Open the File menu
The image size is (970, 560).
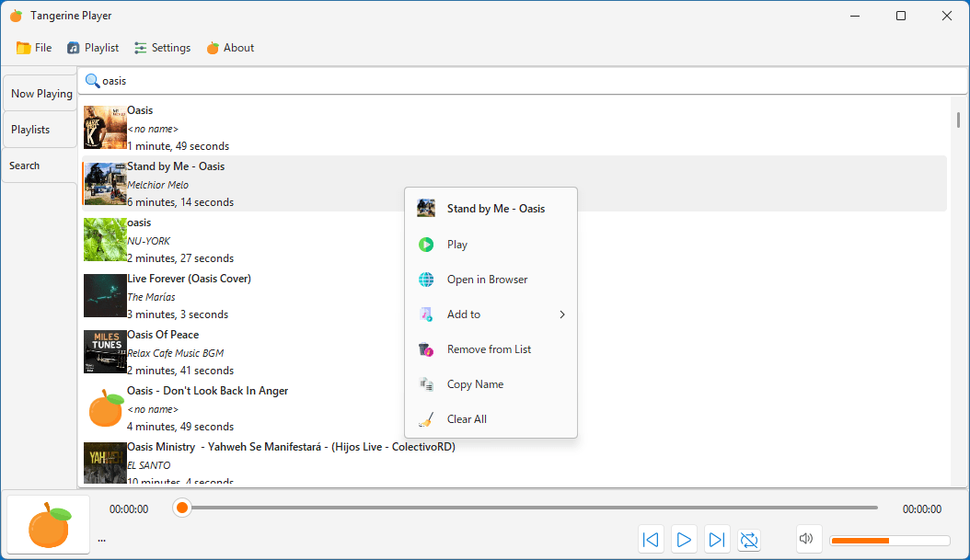[34, 48]
